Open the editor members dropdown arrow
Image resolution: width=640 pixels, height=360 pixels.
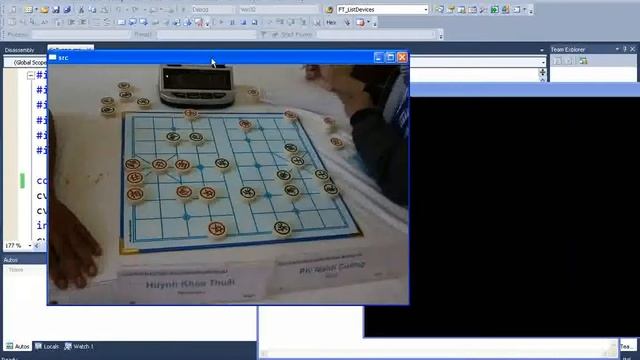[x=543, y=62]
